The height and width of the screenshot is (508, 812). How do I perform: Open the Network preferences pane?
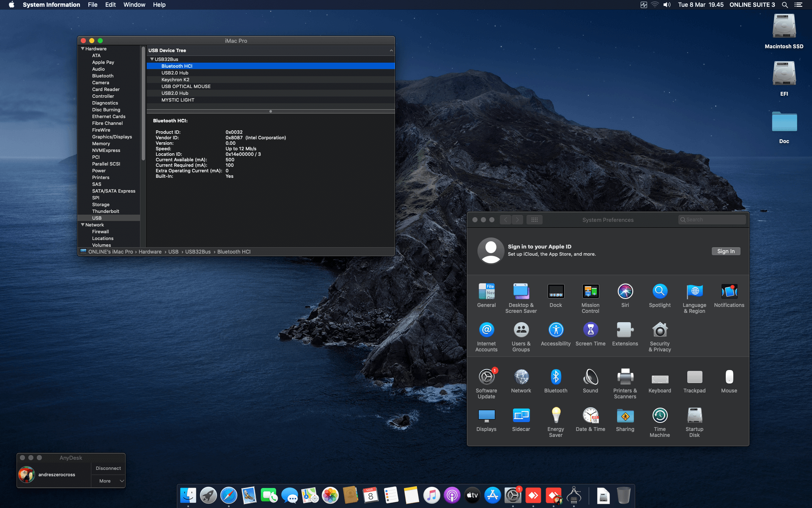click(521, 378)
